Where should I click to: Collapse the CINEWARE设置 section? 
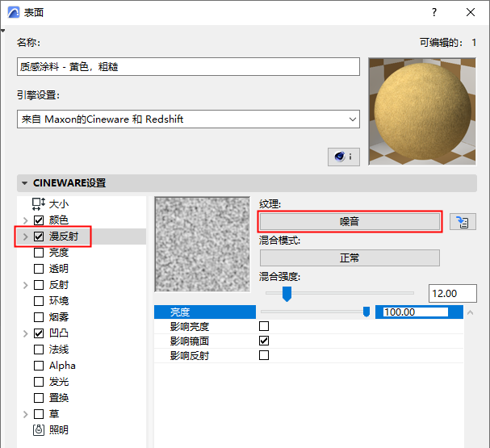(25, 183)
